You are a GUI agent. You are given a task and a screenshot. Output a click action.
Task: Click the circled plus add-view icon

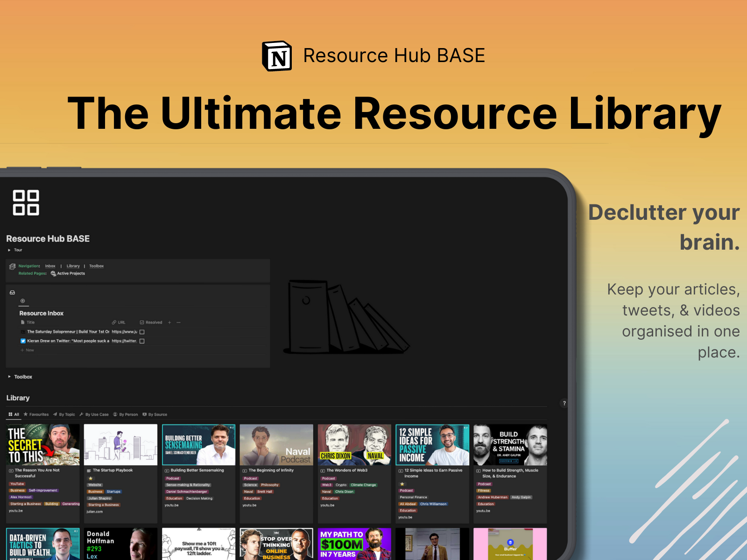point(22,301)
